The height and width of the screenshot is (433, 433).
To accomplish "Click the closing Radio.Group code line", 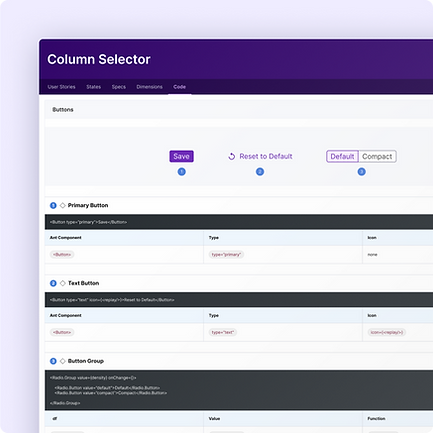I will (65, 403).
